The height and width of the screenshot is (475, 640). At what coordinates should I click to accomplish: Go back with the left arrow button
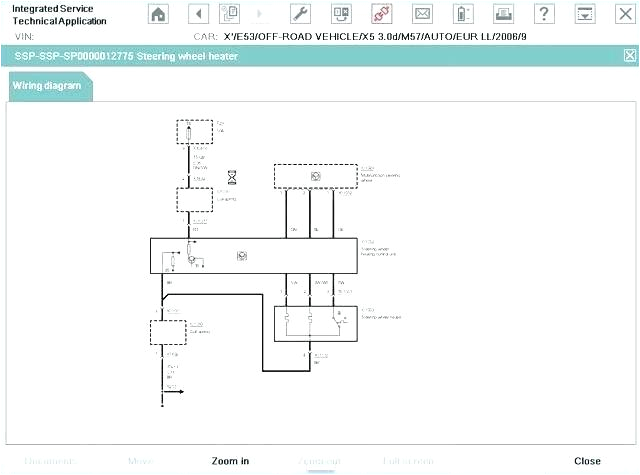[x=198, y=14]
